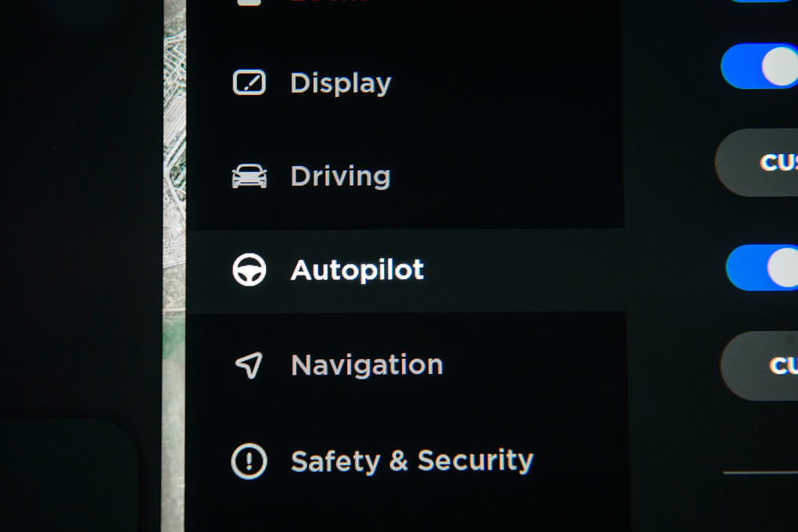Tap the gray CUS button beside Driving
This screenshot has height=532, width=798.
click(x=757, y=163)
